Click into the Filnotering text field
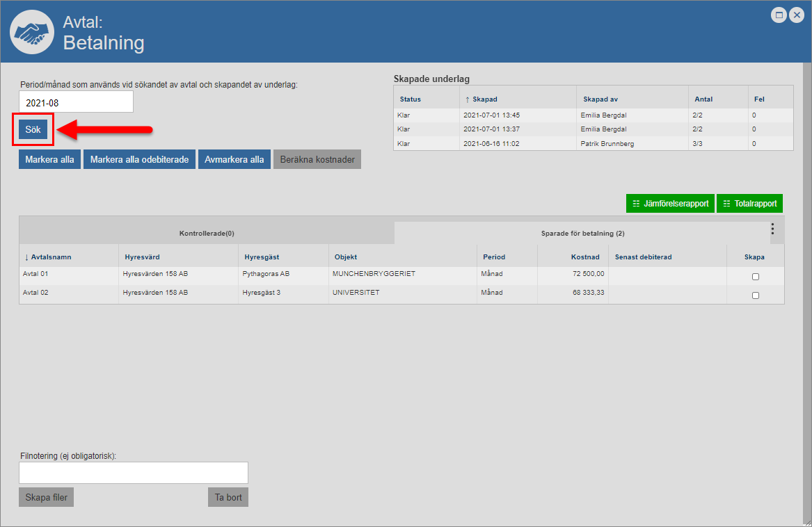 pos(133,473)
